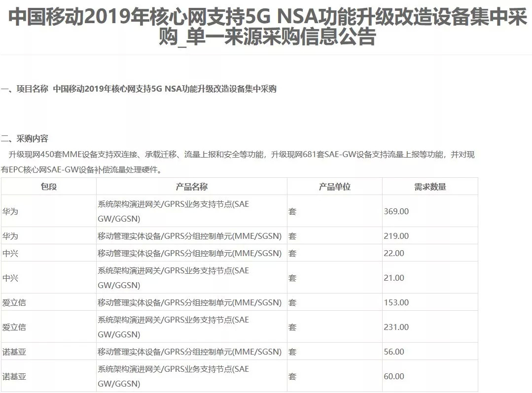The height and width of the screenshot is (393, 532).
Task: Click '中兴' in the 21.00 row
Action: click(x=10, y=278)
